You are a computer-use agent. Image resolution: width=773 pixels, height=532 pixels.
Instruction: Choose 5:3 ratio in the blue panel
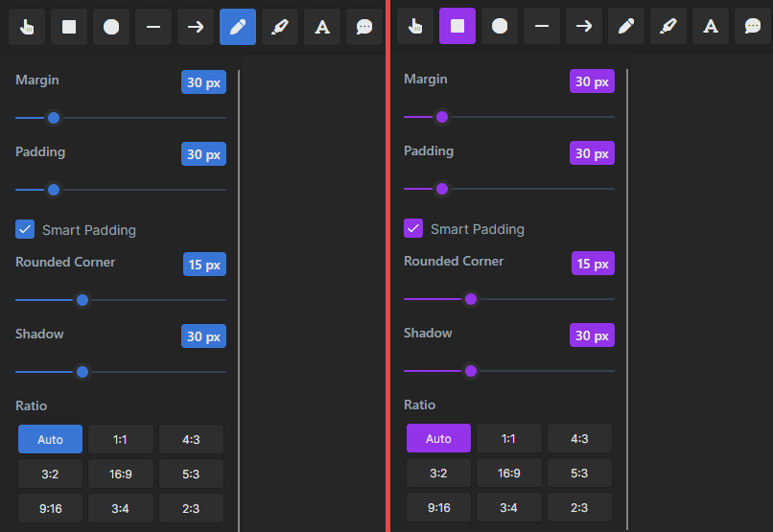[191, 474]
